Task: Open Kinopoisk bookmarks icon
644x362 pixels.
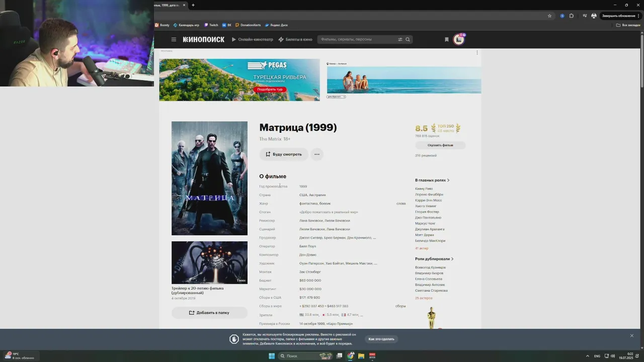Action: 446,39
